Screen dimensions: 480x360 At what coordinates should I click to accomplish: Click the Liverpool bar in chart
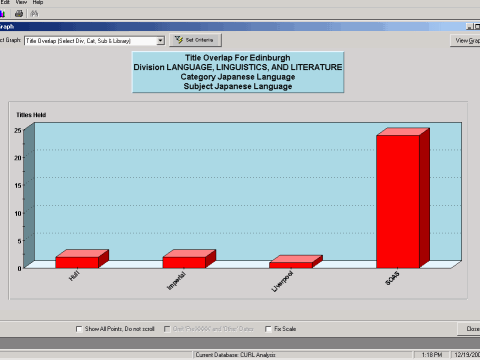pyautogui.click(x=291, y=265)
